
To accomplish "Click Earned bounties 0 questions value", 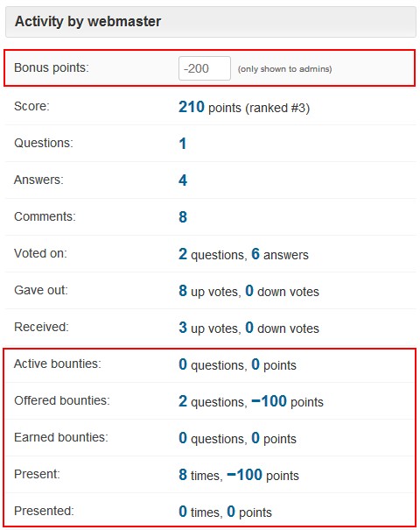I will point(183,438).
